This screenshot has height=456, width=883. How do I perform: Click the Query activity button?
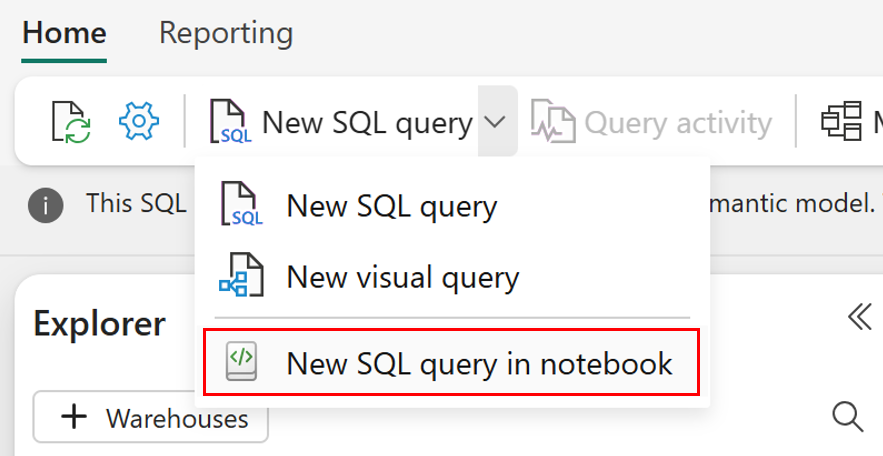tap(677, 123)
